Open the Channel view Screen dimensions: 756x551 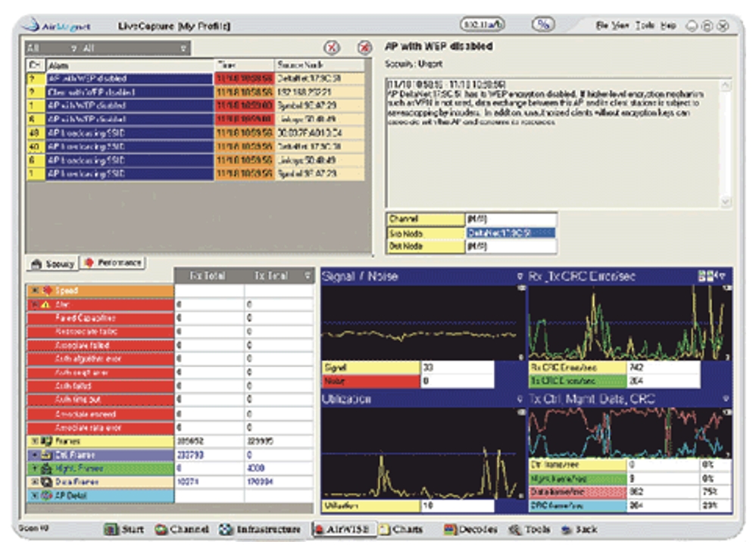tap(182, 530)
